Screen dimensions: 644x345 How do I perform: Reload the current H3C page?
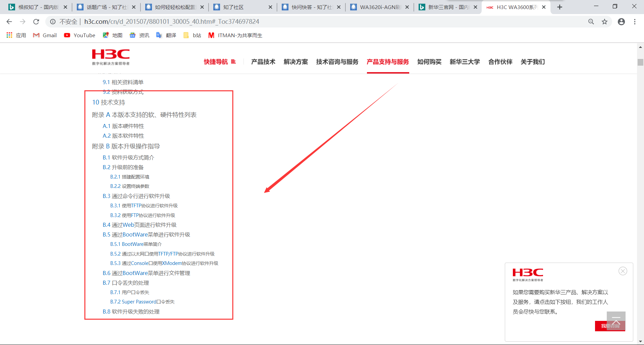(x=36, y=22)
